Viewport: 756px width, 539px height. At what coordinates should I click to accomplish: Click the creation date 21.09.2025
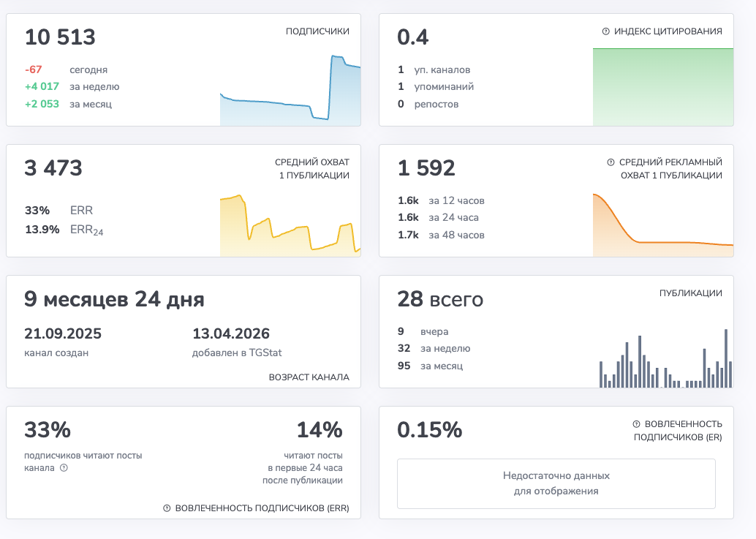point(63,333)
